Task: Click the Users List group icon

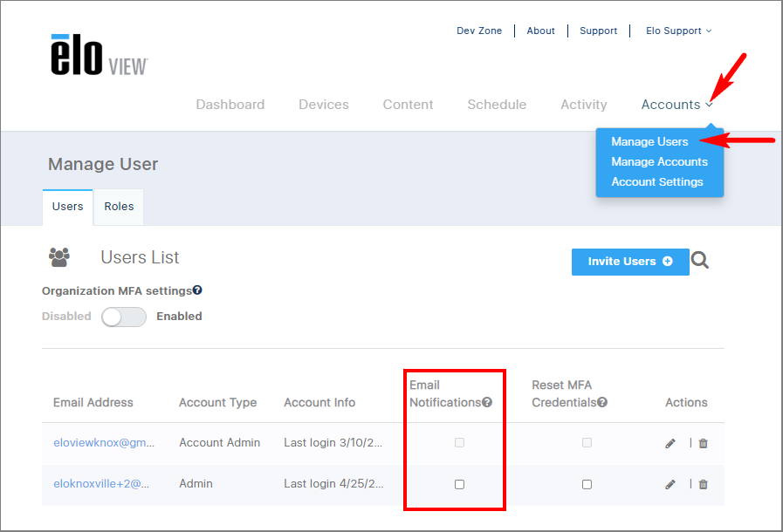Action: coord(59,257)
